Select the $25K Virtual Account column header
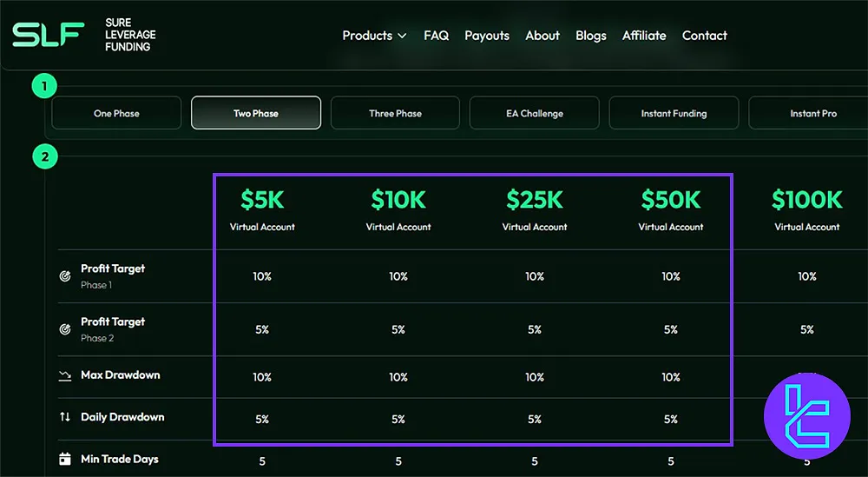The image size is (868, 477). [x=535, y=210]
